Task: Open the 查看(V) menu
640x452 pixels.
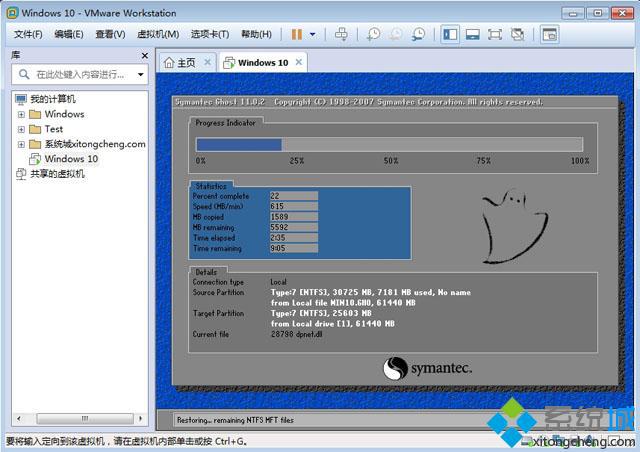Action: [110, 34]
